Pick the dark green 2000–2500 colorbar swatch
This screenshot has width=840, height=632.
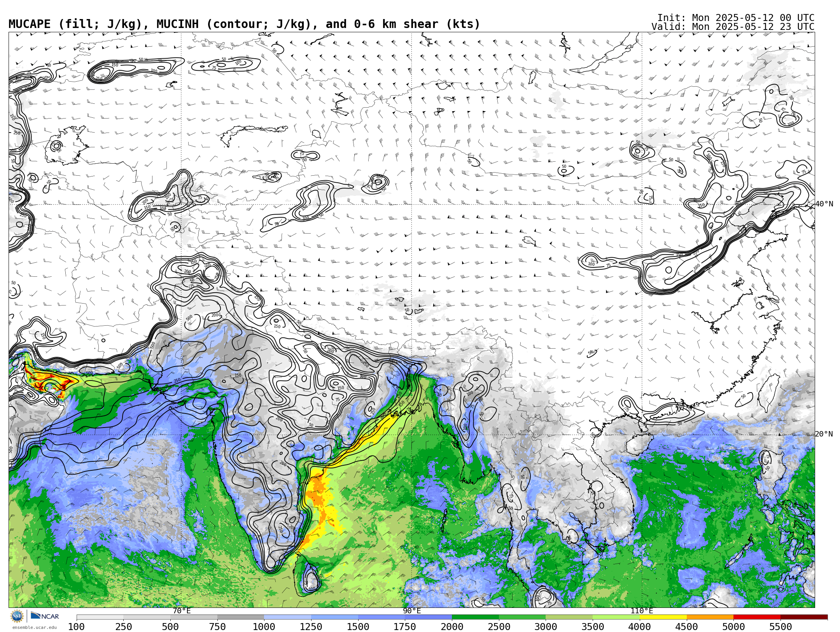(x=475, y=617)
